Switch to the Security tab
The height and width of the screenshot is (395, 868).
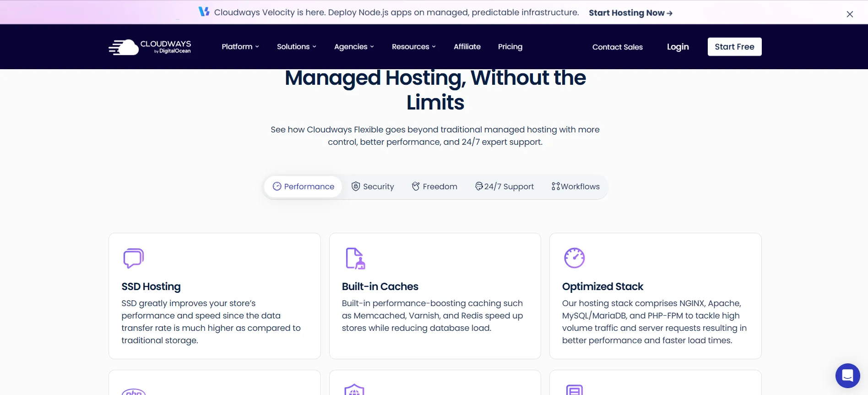(373, 187)
